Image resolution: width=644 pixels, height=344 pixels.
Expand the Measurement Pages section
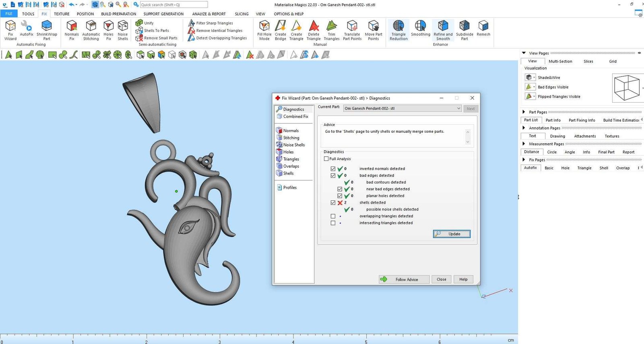524,144
